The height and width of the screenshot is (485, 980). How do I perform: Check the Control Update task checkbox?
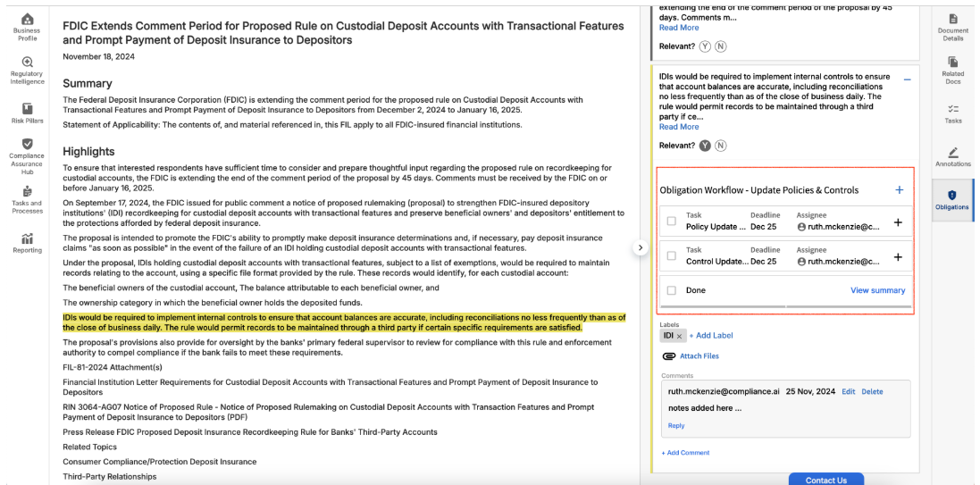[x=671, y=256]
